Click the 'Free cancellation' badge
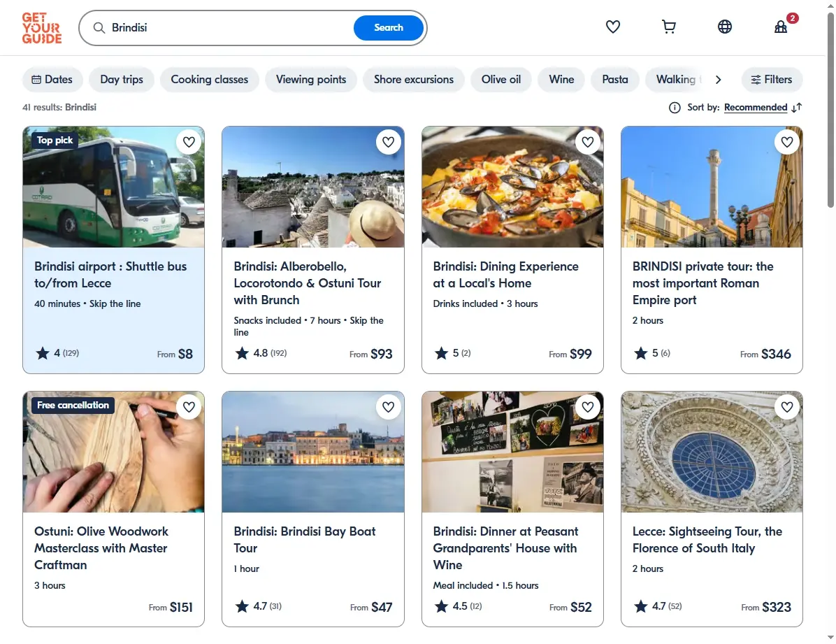836x644 pixels. coord(73,405)
